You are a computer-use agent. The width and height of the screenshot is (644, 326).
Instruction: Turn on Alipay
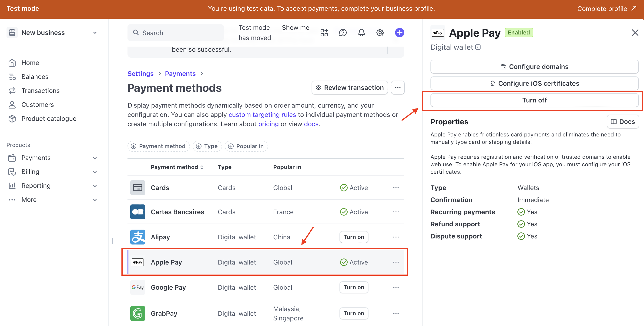tap(353, 237)
